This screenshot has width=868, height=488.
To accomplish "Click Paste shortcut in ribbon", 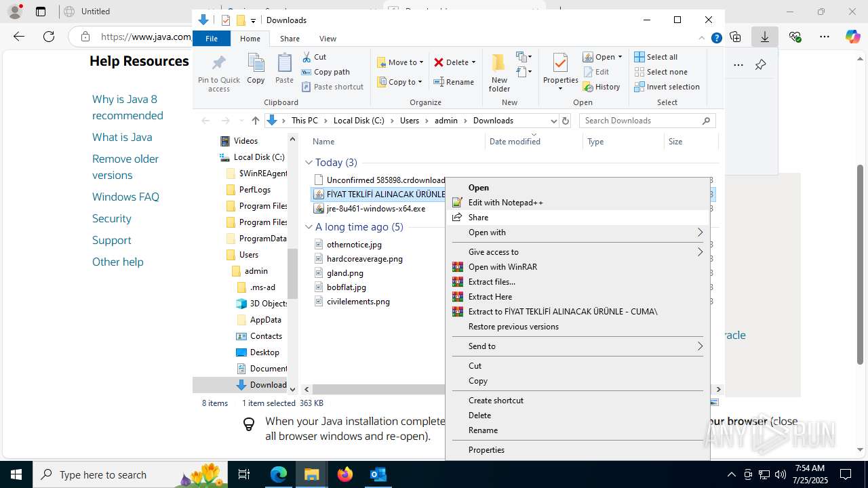I will pos(332,87).
